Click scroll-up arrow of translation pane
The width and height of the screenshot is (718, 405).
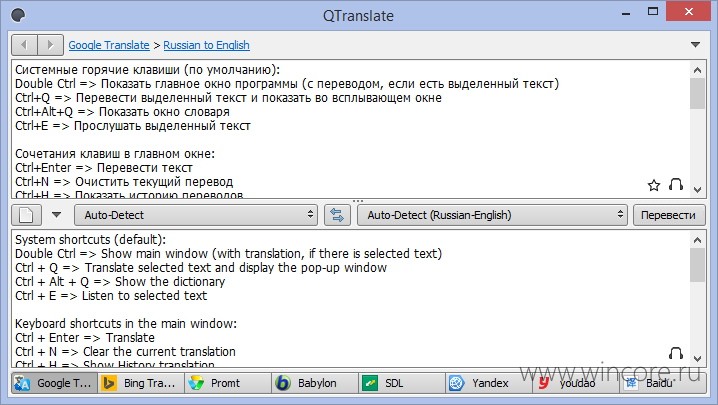697,240
